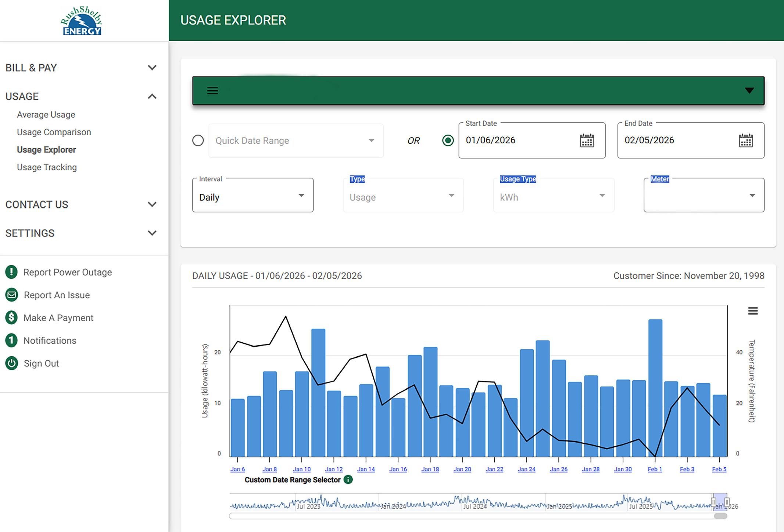The width and height of the screenshot is (784, 532).
Task: Go to Usage Comparison page
Action: [x=54, y=132]
